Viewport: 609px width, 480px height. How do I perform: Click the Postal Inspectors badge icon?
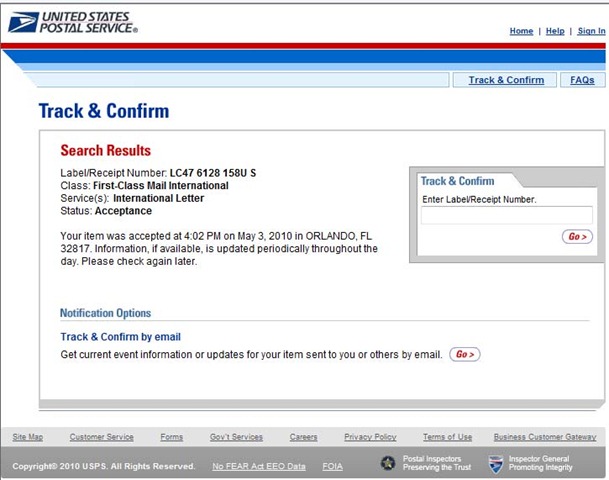388,463
